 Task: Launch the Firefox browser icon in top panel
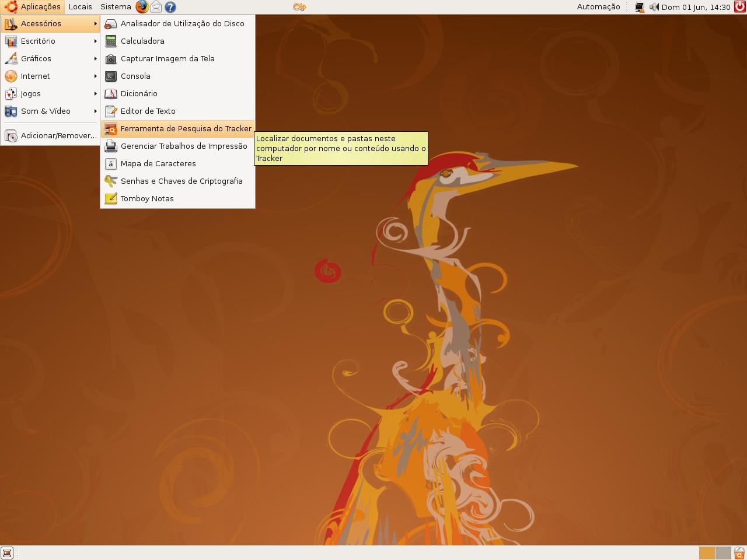142,7
